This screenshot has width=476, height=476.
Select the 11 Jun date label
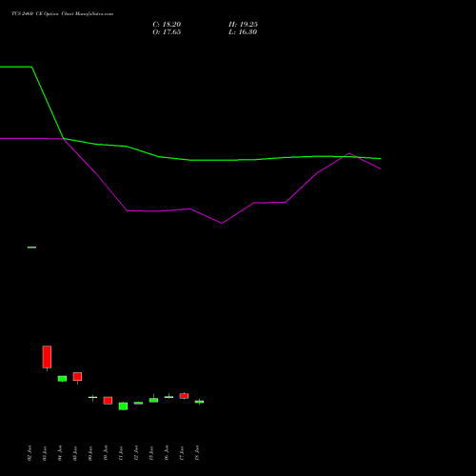pos(121,453)
